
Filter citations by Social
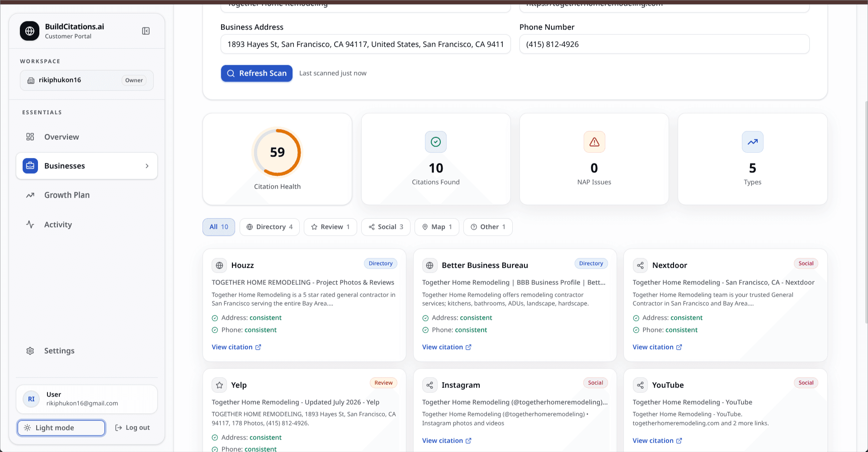(x=386, y=227)
